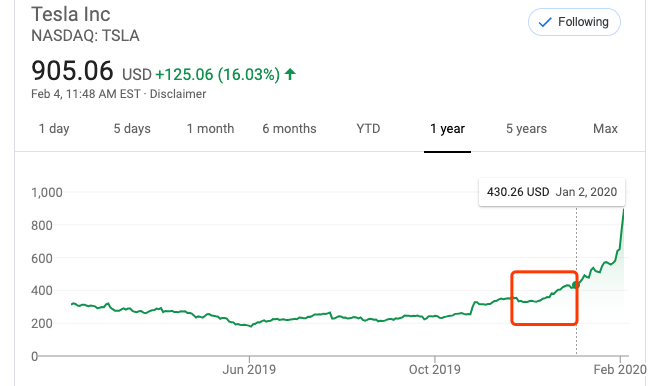Click the 430.26 USD tooltip box
Image resolution: width=659 pixels, height=386 pixels.
coord(552,192)
